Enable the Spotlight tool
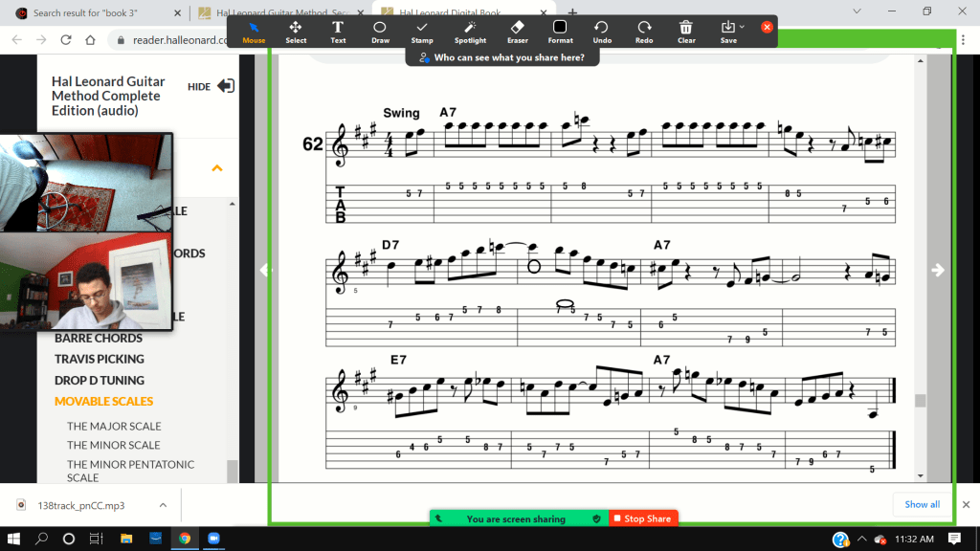This screenshot has height=551, width=980. (x=470, y=31)
